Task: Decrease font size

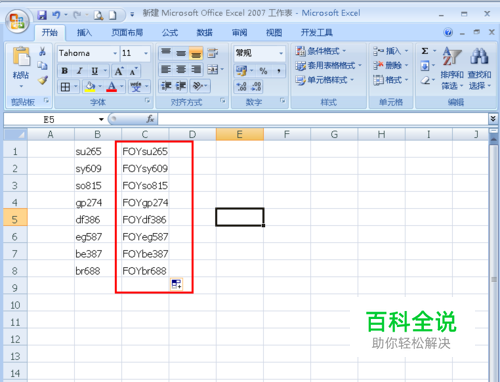Action: click(x=133, y=71)
